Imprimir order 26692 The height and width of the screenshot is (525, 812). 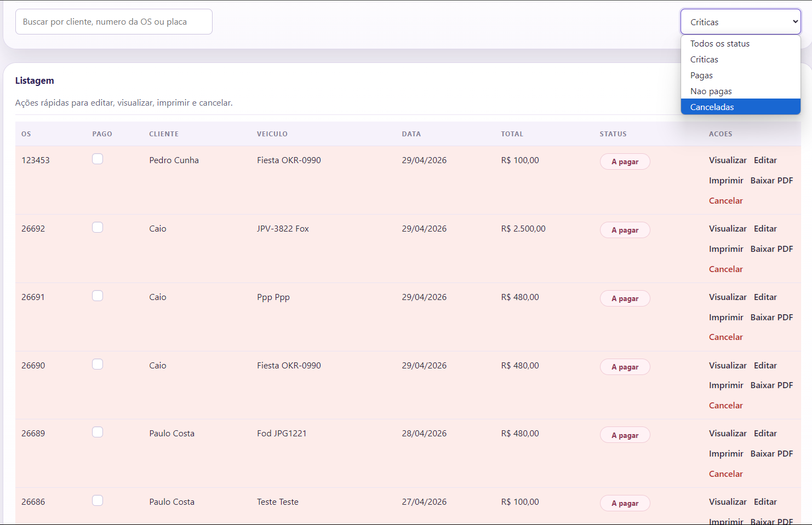[726, 249]
